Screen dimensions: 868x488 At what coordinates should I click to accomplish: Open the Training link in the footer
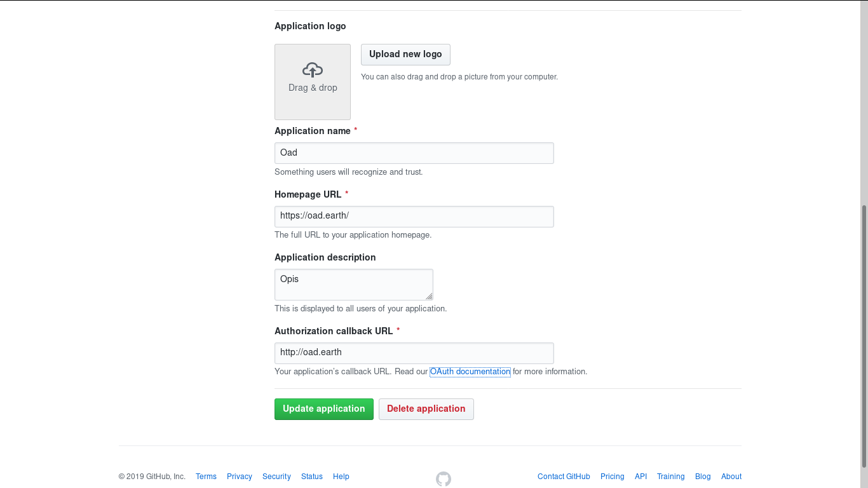click(670, 476)
